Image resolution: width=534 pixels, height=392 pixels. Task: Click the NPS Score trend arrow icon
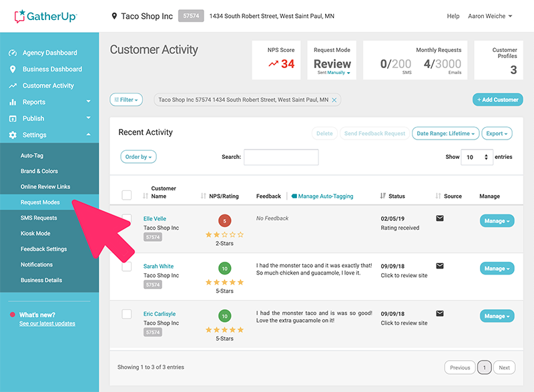(x=273, y=63)
